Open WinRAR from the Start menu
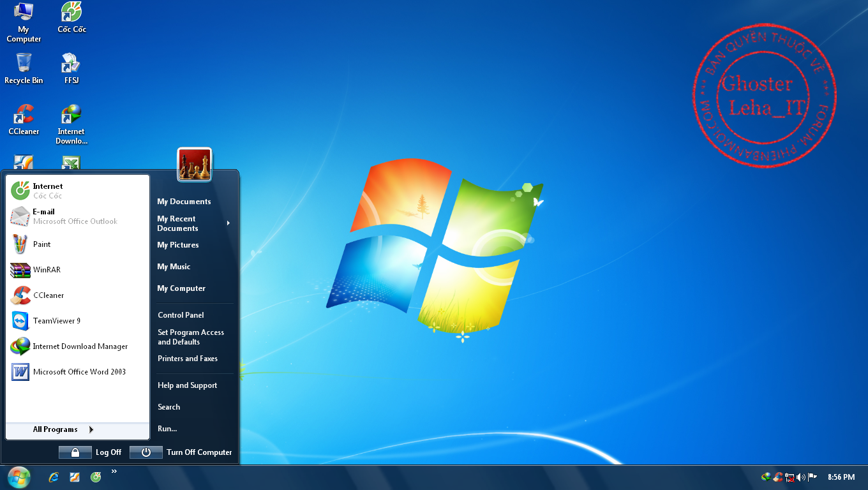868x490 pixels. 47,270
